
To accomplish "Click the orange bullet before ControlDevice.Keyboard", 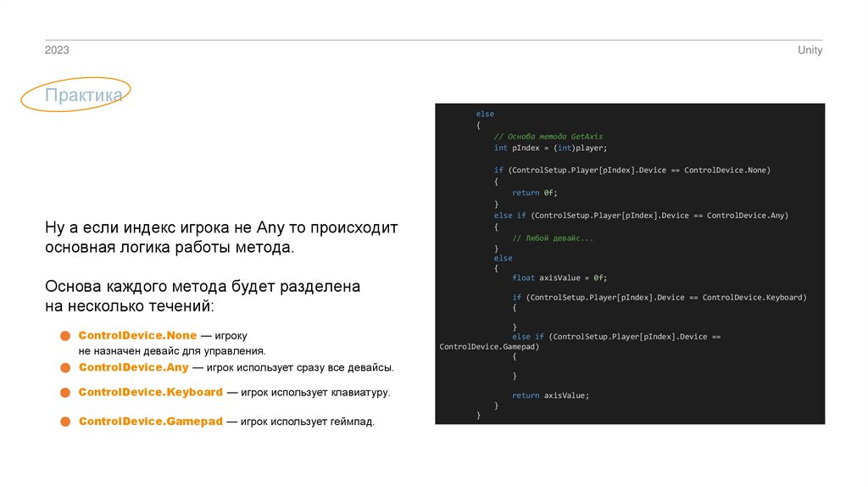I will tap(65, 393).
